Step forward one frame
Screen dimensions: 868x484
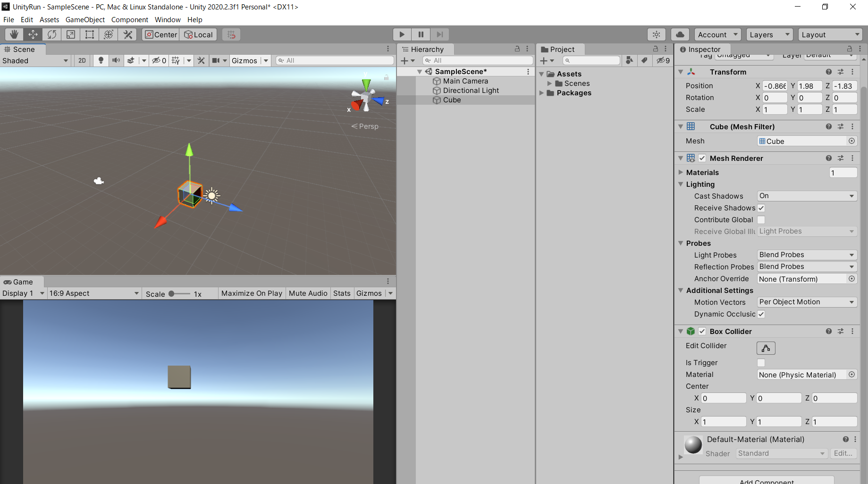pyautogui.click(x=440, y=34)
